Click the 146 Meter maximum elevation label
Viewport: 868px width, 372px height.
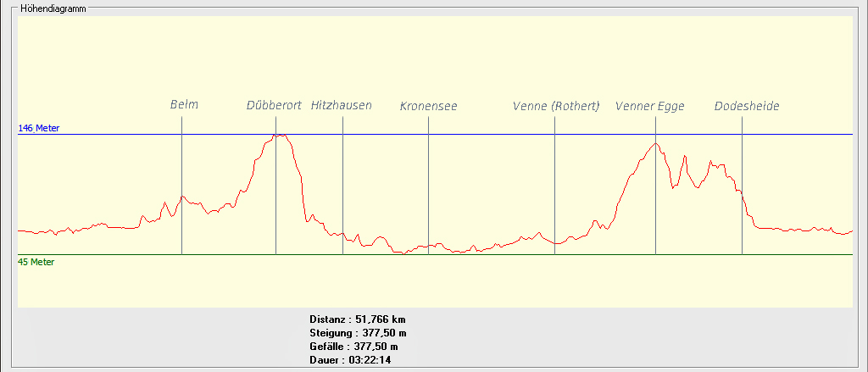coord(39,128)
